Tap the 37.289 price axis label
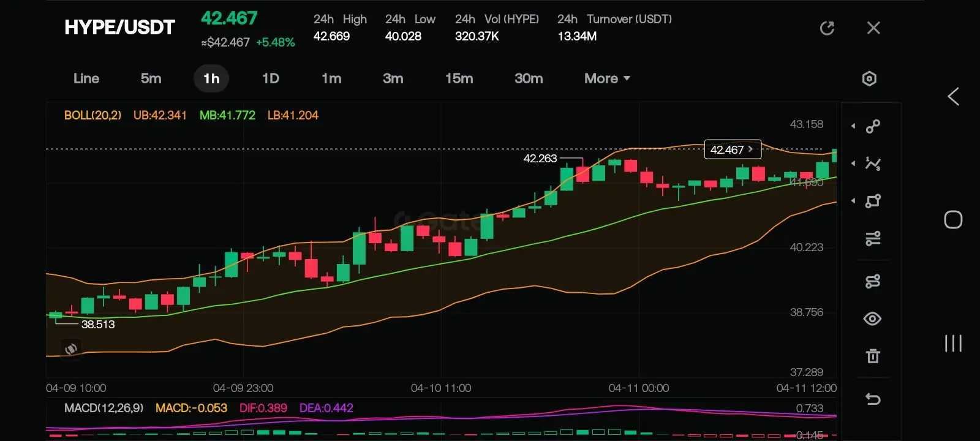This screenshot has width=980, height=441. (807, 372)
